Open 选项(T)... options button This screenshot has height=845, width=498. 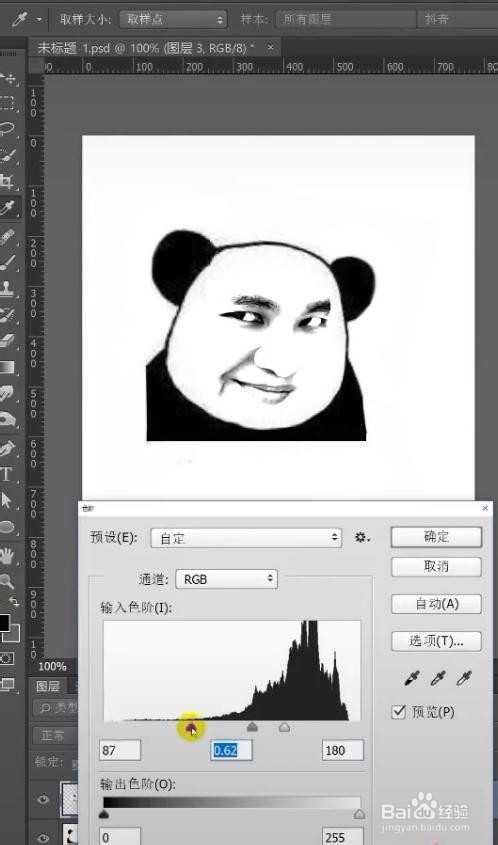click(436, 640)
